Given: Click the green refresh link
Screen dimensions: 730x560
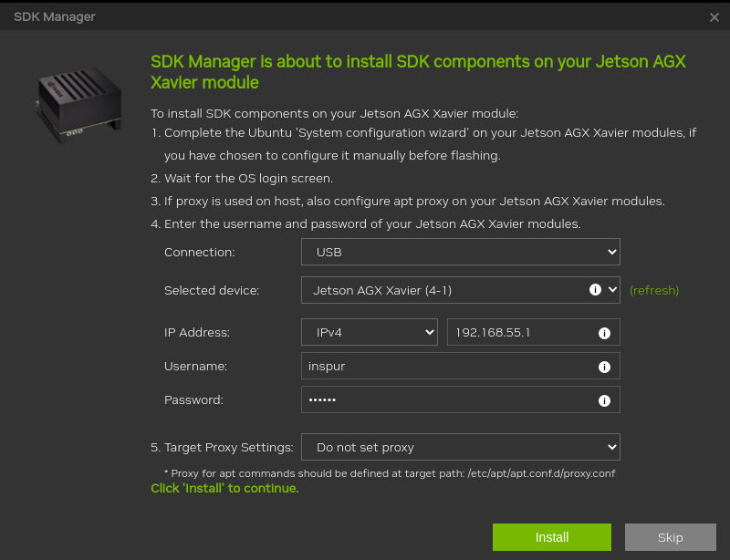Looking at the screenshot, I should click(x=654, y=290).
